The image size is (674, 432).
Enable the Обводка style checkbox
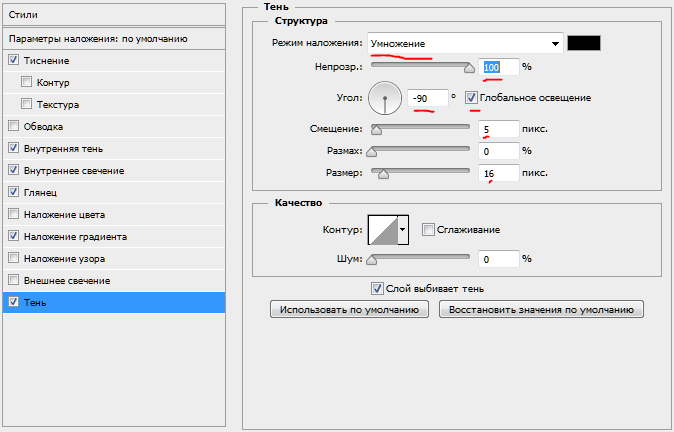pyautogui.click(x=13, y=127)
